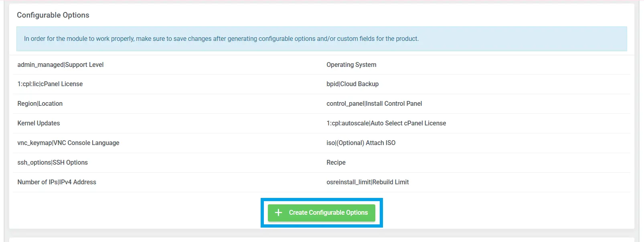Select the admin_managed|Support Level entry

coord(61,65)
